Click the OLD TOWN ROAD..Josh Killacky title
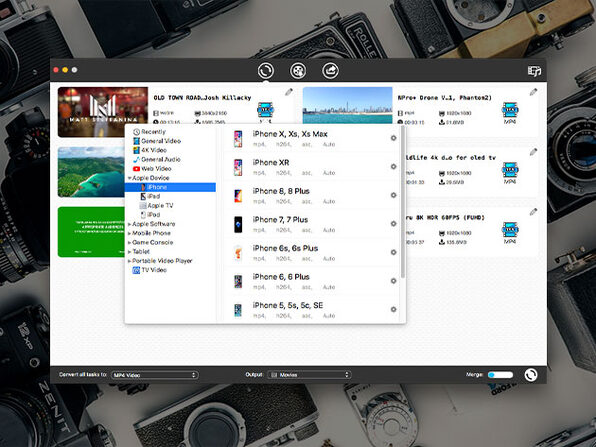596x447 pixels. (202, 98)
